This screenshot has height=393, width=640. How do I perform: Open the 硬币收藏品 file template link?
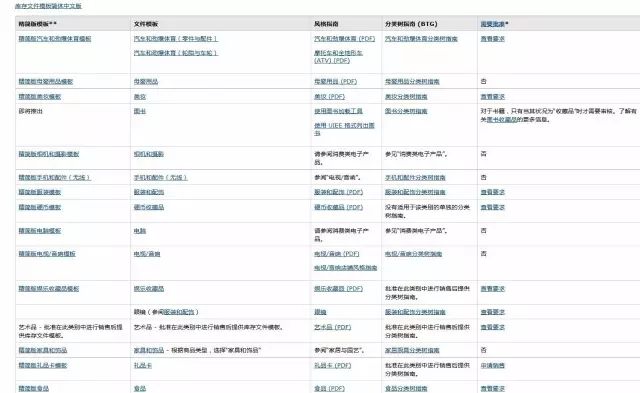149,207
